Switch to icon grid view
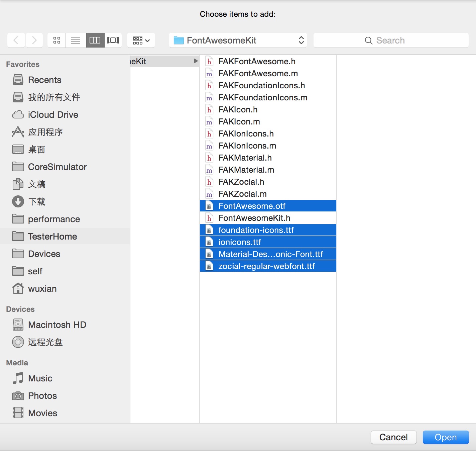The image size is (476, 451). [57, 40]
